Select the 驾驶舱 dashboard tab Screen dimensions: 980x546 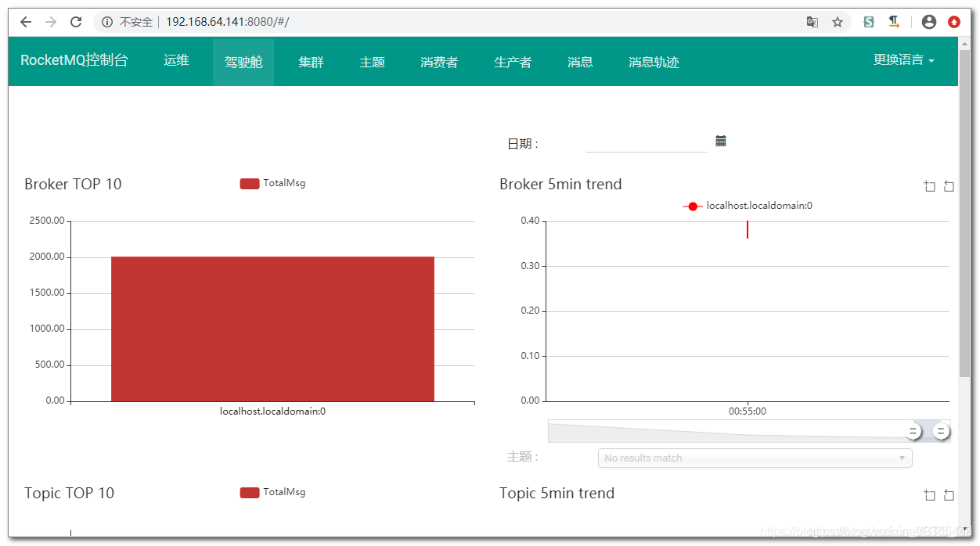tap(243, 62)
